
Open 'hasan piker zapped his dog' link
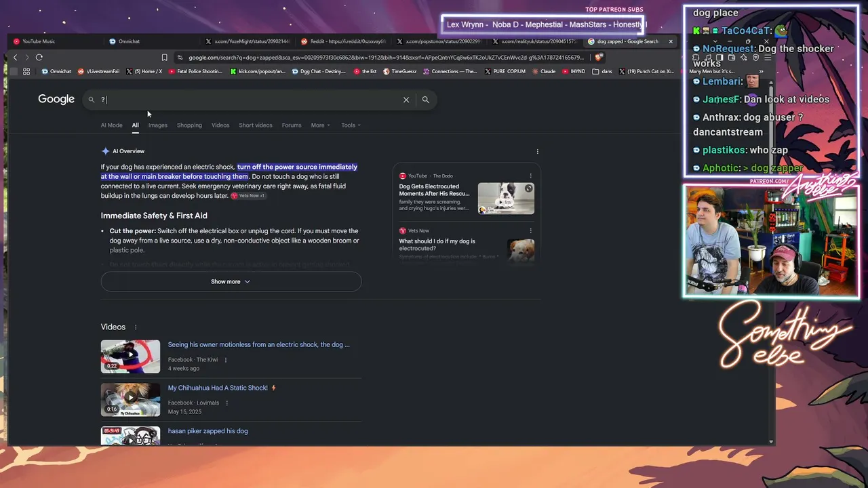pos(208,431)
